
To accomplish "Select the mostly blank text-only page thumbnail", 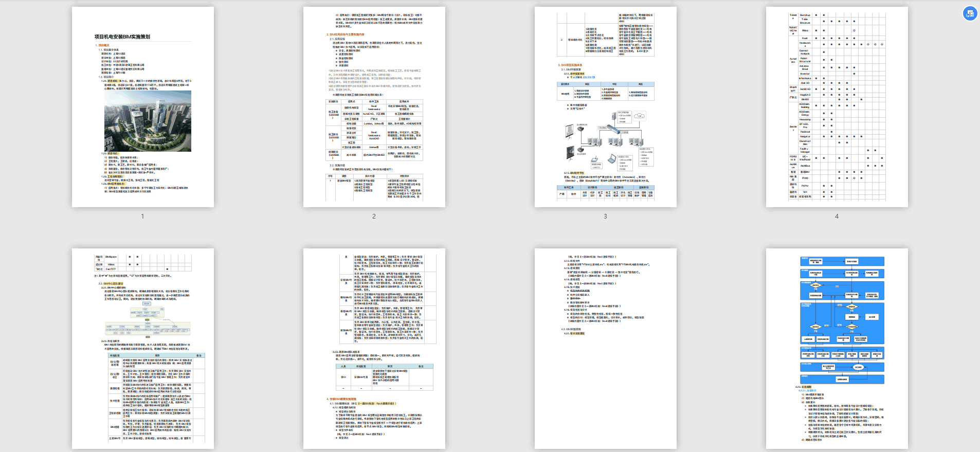I will click(606, 349).
